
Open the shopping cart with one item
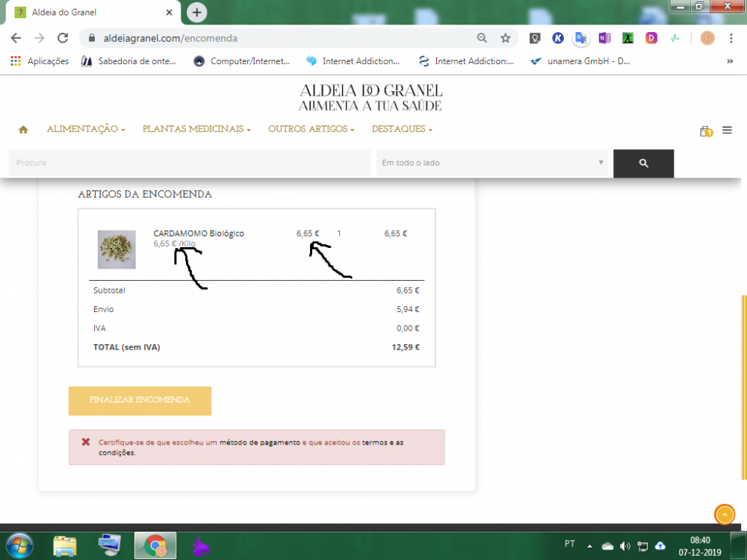coord(704,130)
